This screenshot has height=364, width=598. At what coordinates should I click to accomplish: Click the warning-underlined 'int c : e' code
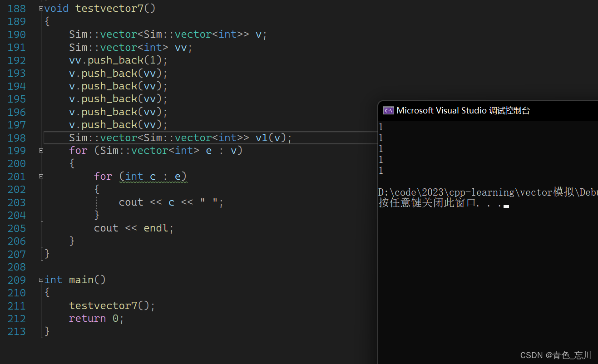point(153,177)
